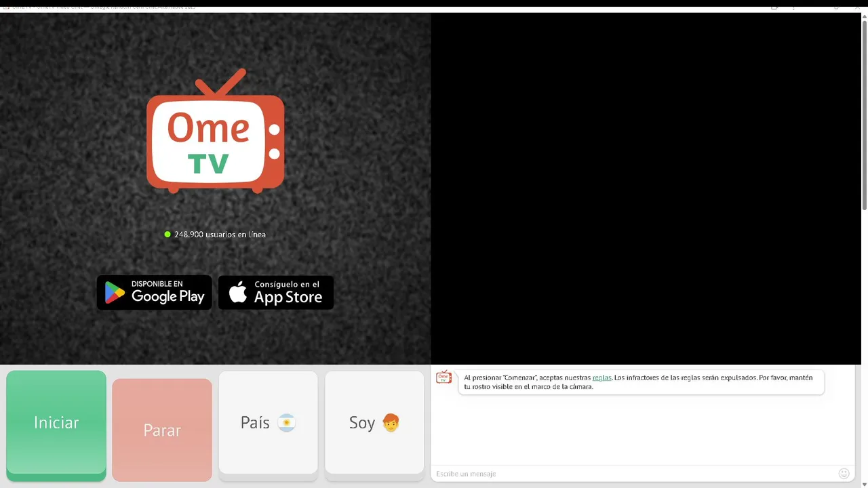Click the page's vertical scrollbar

pos(865,115)
